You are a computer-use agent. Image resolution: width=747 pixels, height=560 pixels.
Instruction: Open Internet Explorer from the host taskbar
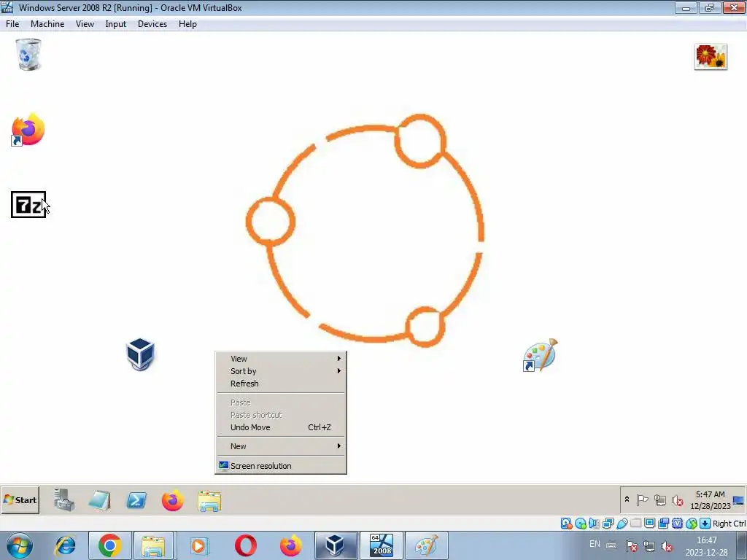pyautogui.click(x=65, y=545)
